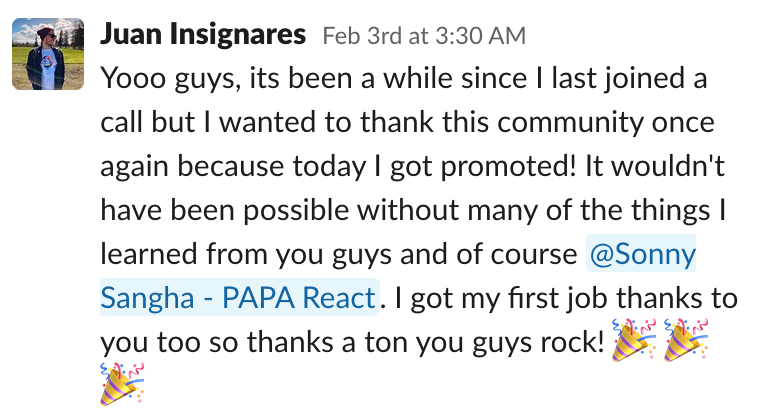Screen dimensions: 758x408
Task: Click the sender name Juan Insignares
Action: (x=203, y=36)
